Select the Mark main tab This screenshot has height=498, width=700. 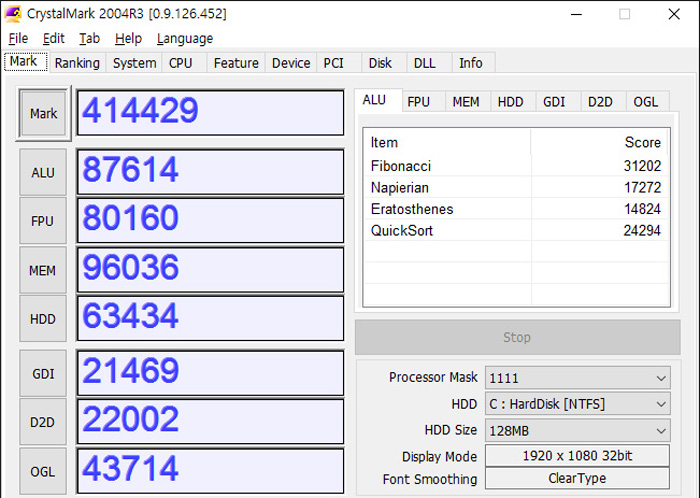(x=25, y=61)
